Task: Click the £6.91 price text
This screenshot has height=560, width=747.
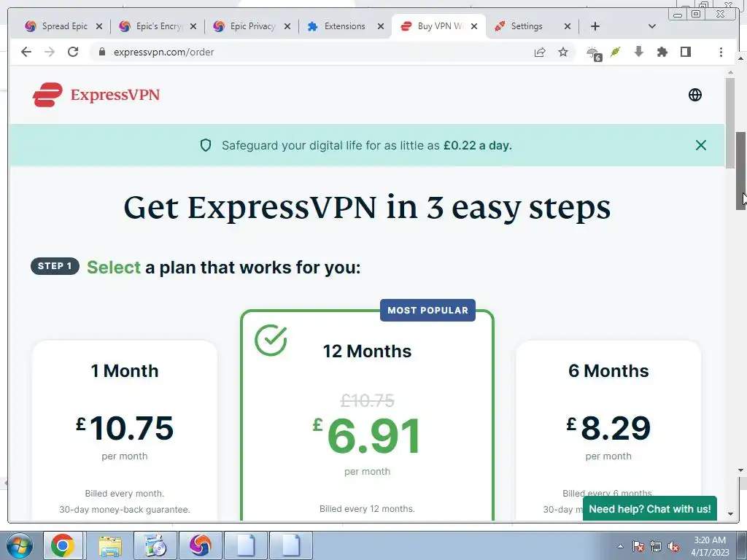Action: 367,435
